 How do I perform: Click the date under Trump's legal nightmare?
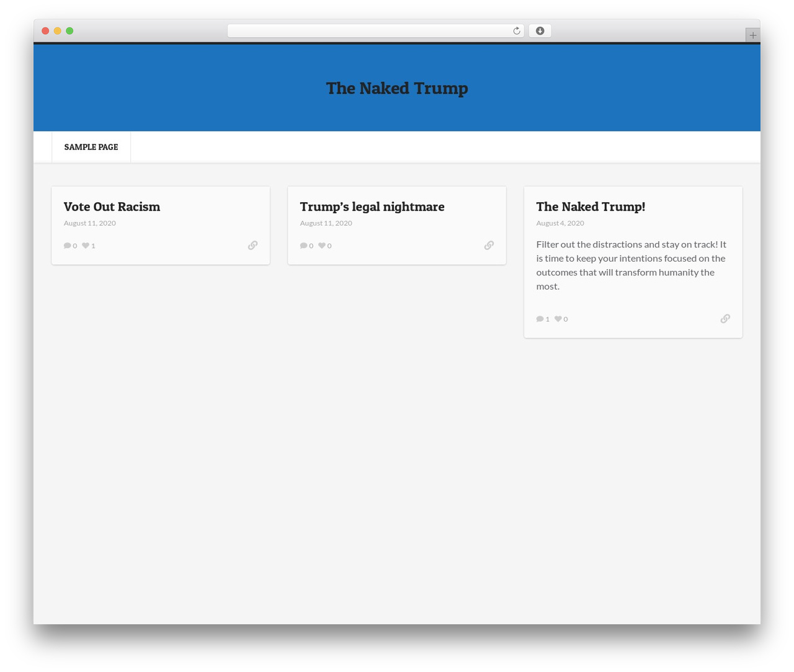(x=326, y=223)
